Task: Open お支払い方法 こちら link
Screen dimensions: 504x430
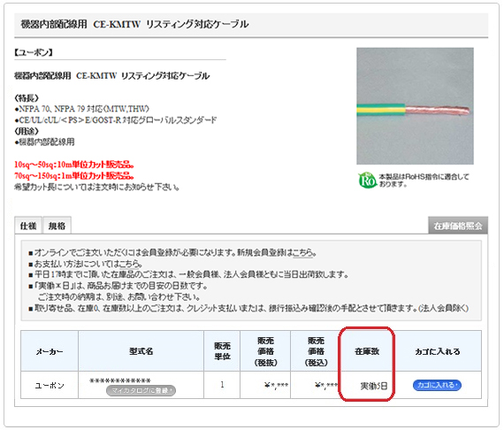Action: [129, 264]
